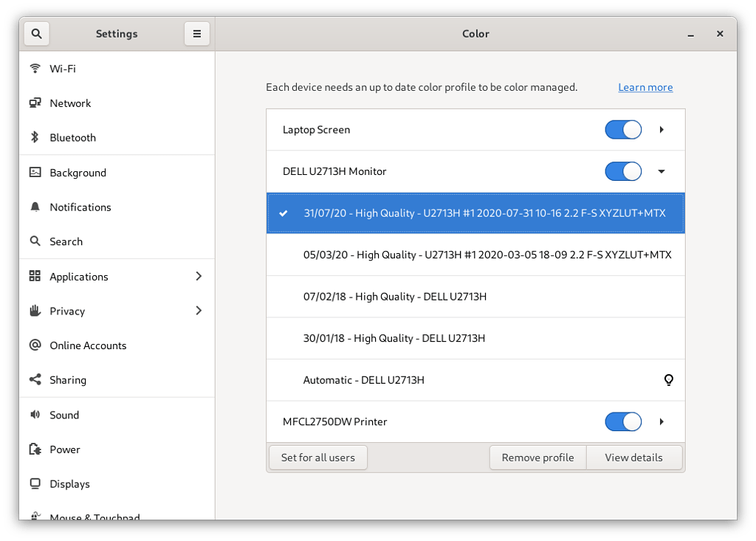Click the Notifications bell icon
Viewport: 756px width, 541px height.
35,207
